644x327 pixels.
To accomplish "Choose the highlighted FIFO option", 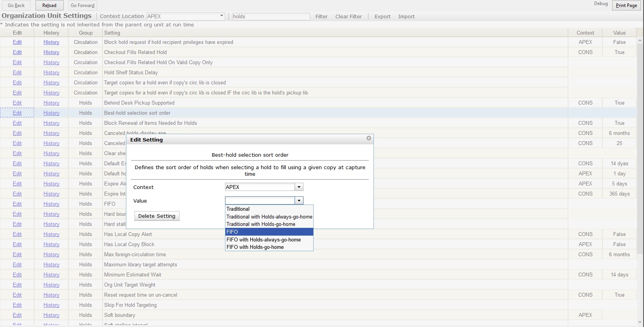I will coord(269,232).
